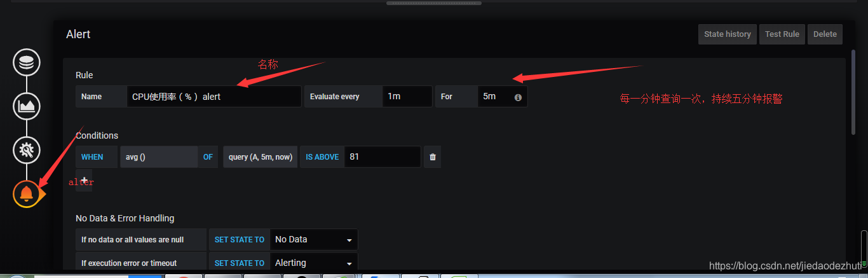The width and height of the screenshot is (868, 278).
Task: Edit the IS ABOVE threshold value 81
Action: coord(383,156)
